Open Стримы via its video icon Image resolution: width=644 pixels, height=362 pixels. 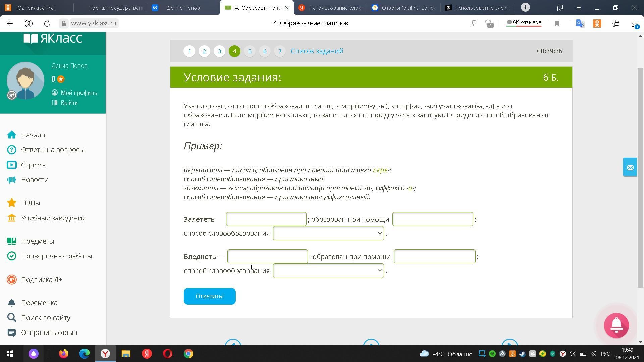tap(12, 165)
